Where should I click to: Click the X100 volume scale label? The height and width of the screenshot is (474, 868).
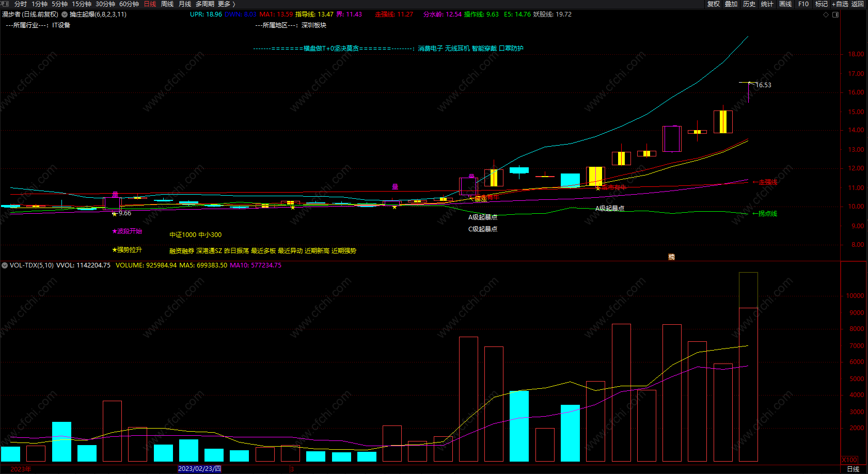pos(849,460)
